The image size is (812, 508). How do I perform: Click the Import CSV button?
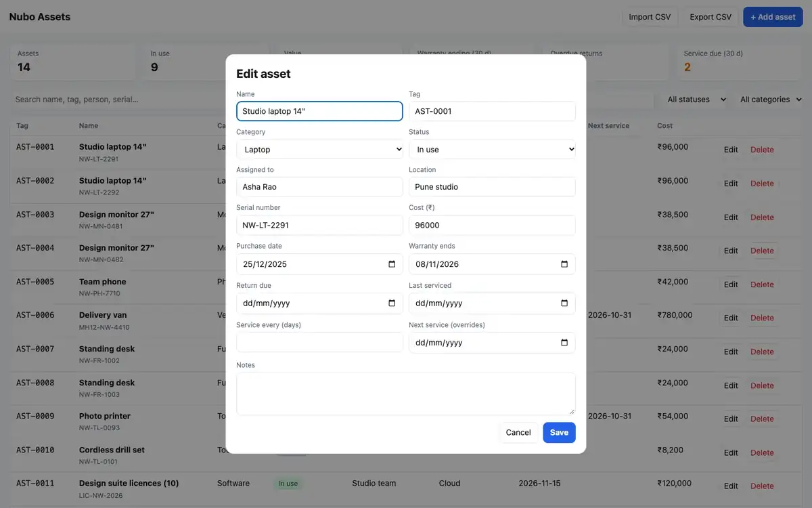pos(650,17)
